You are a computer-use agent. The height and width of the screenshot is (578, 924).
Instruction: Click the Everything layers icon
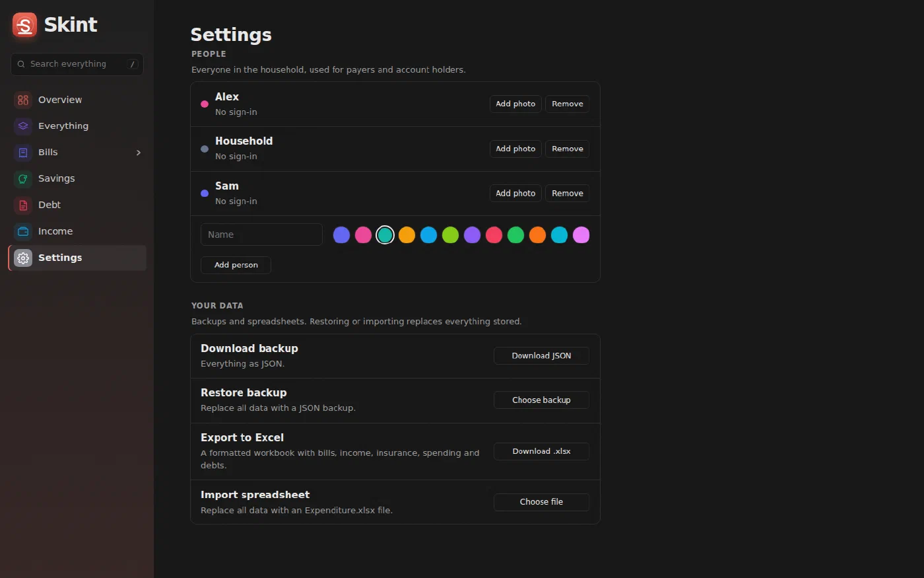click(23, 126)
